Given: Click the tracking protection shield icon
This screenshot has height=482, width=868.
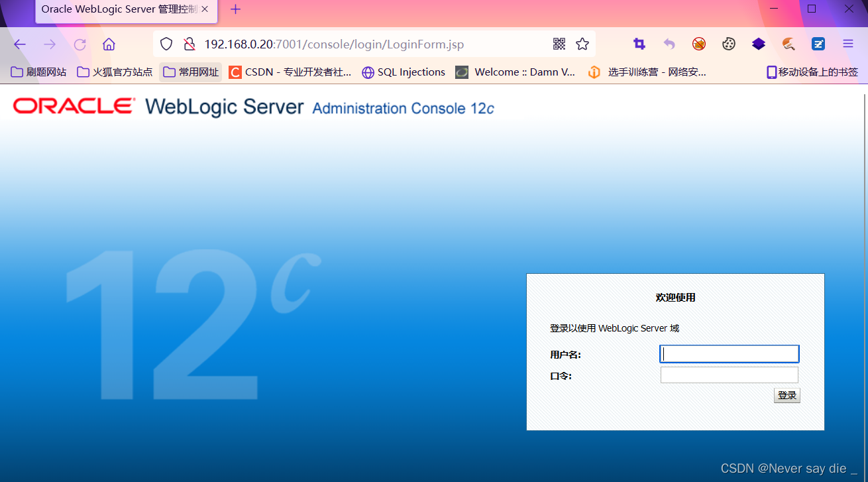Looking at the screenshot, I should tap(166, 44).
